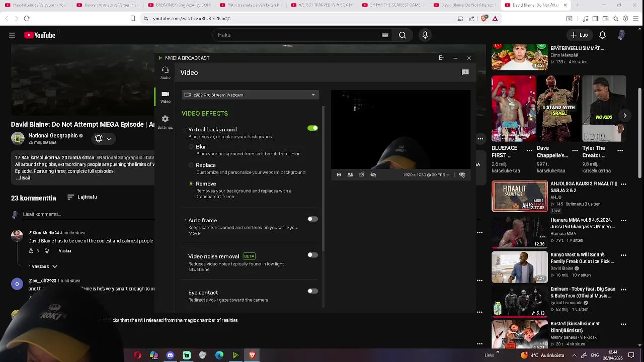Viewport: 644px width, 362px height.
Task: Open the YouTube hamburger guide menu
Action: [12, 35]
